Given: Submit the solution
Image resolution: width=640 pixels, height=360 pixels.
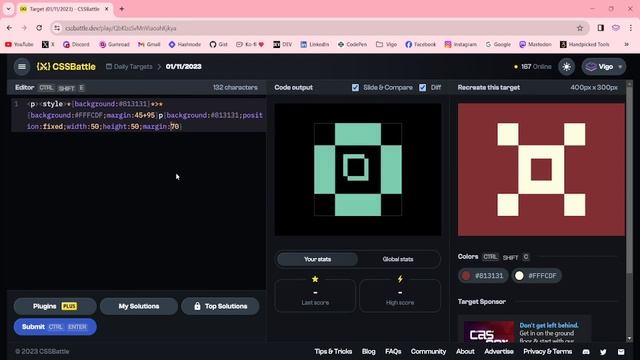Looking at the screenshot, I should click(55, 327).
